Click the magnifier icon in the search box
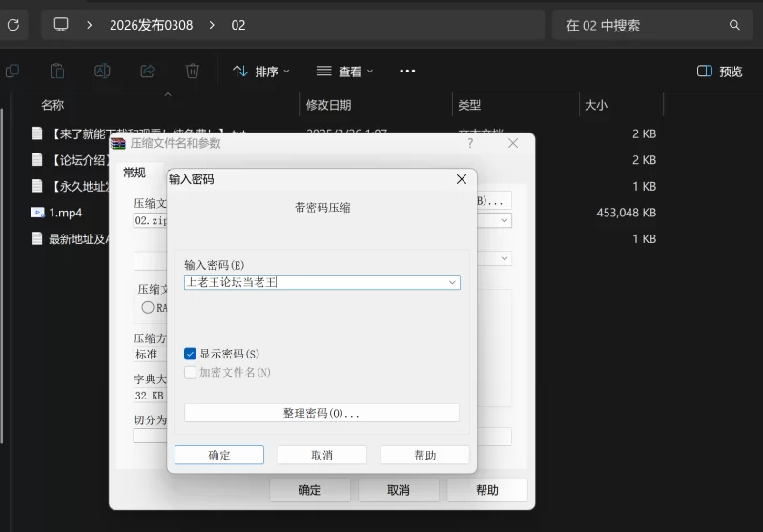The image size is (763, 532). (734, 25)
